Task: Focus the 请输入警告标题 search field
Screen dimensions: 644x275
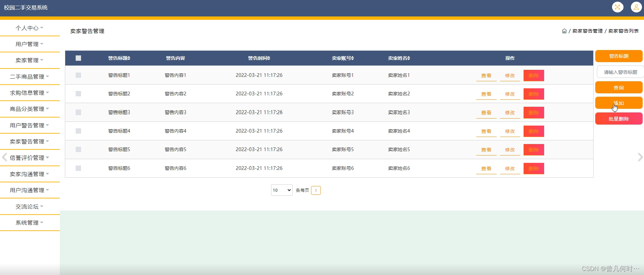Action: 620,72
